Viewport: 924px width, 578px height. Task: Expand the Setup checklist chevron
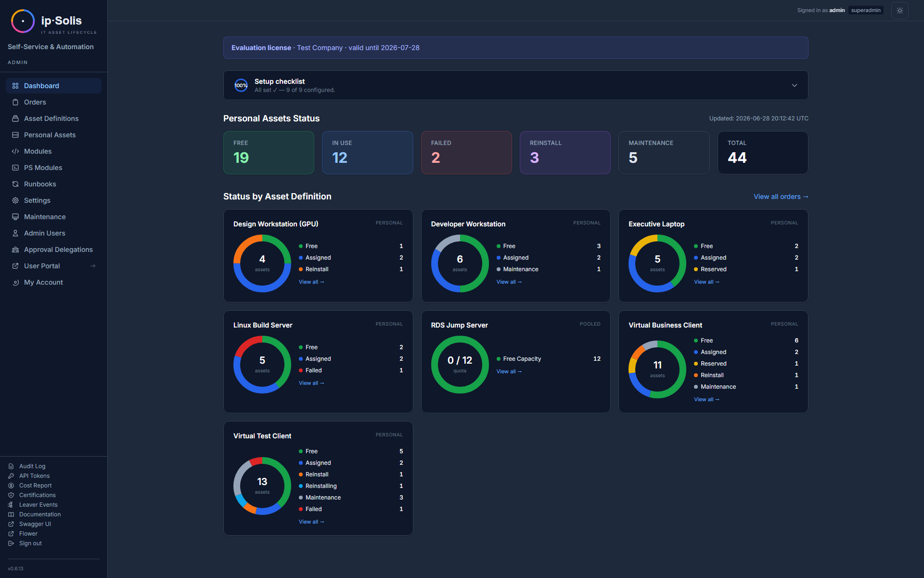[795, 85]
